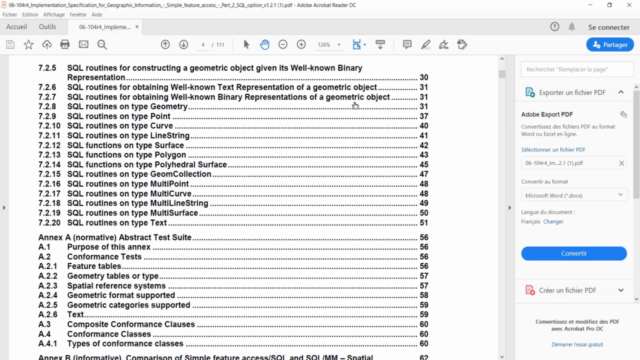The image size is (640, 360).
Task: Click the A.2.3 Spatial reference systems entry
Action: (x=233, y=286)
